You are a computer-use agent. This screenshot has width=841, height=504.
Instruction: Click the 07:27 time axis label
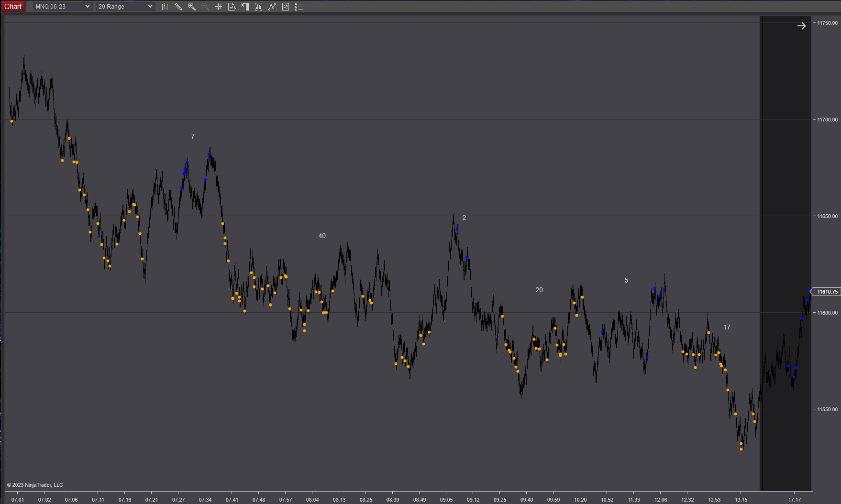(x=178, y=500)
